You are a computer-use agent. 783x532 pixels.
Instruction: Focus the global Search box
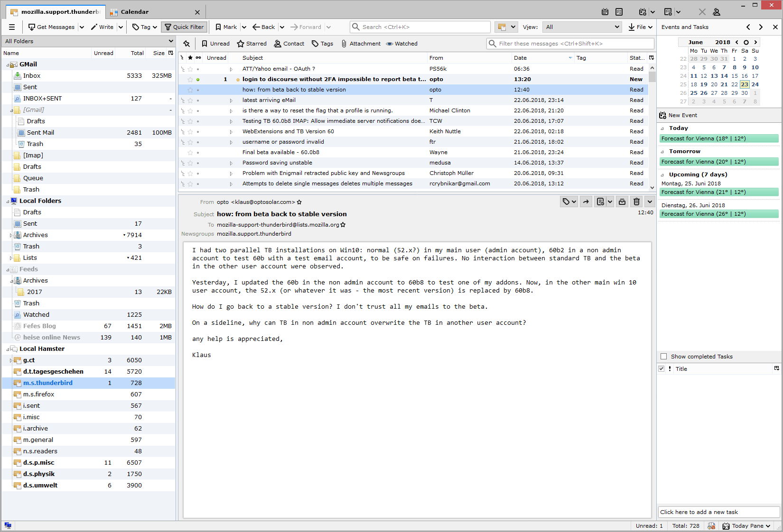pos(420,27)
